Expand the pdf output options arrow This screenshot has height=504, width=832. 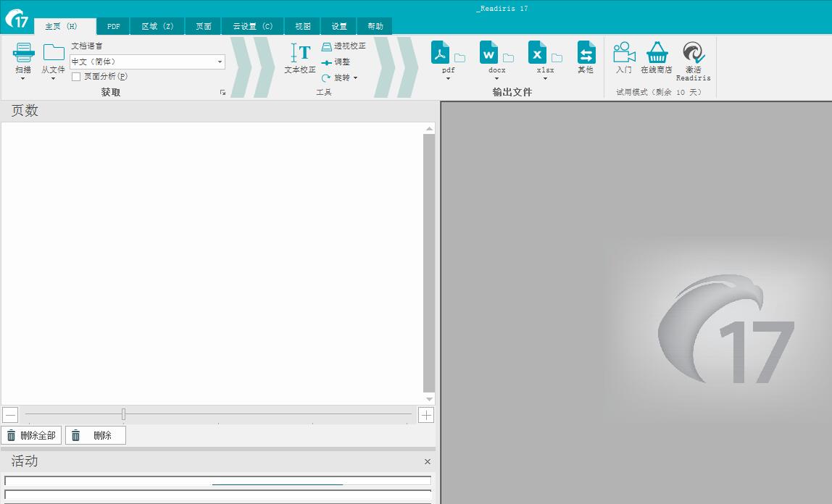click(448, 78)
